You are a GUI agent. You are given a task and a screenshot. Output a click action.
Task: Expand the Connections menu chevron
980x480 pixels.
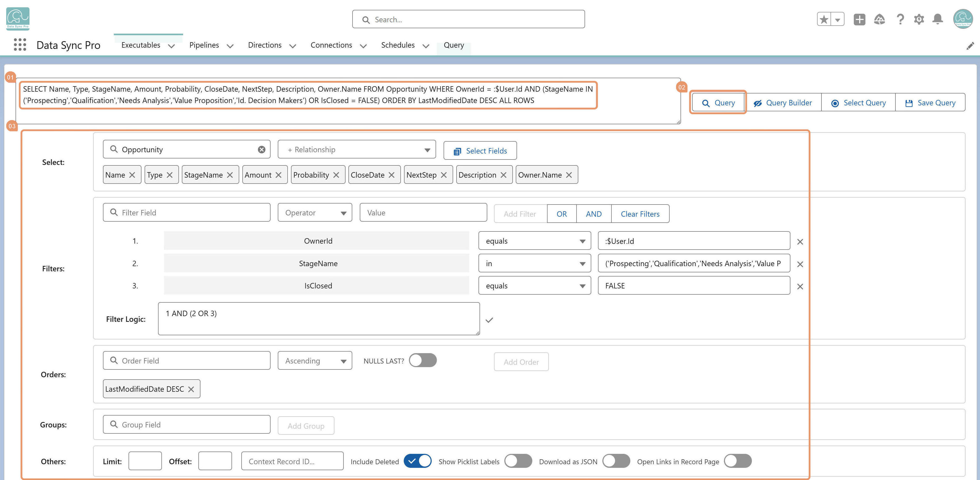(363, 46)
